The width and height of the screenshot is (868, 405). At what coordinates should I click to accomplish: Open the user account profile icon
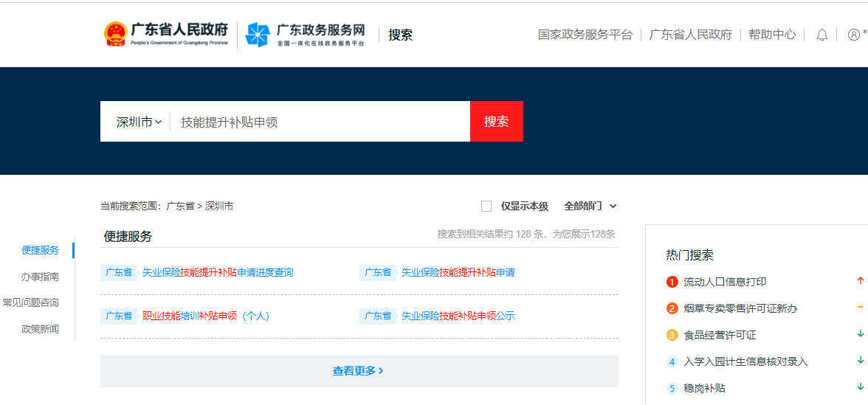(x=853, y=35)
